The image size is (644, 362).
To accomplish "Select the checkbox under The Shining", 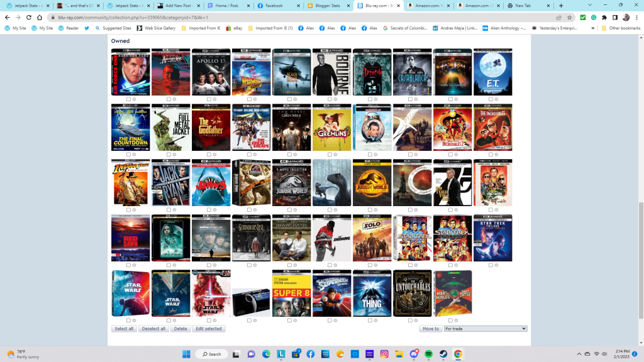I will pyautogui.click(x=330, y=265).
